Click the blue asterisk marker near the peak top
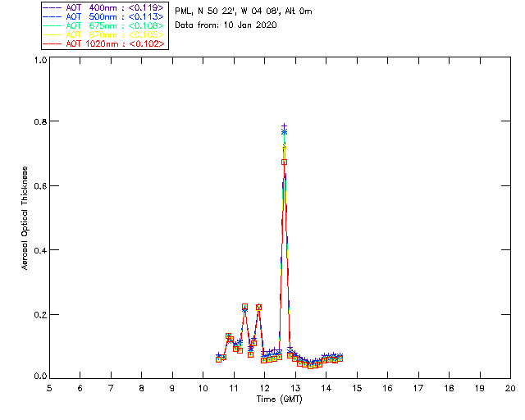525x420 pixels. pos(285,132)
